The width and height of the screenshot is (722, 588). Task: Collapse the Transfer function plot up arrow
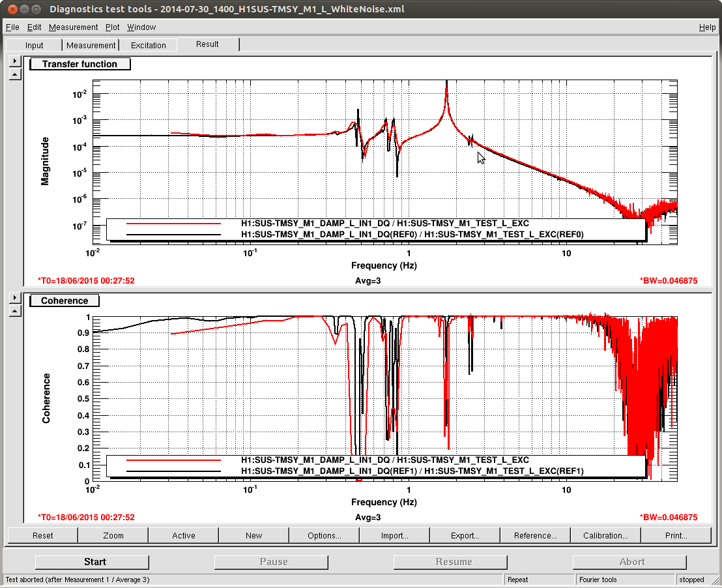15,74
